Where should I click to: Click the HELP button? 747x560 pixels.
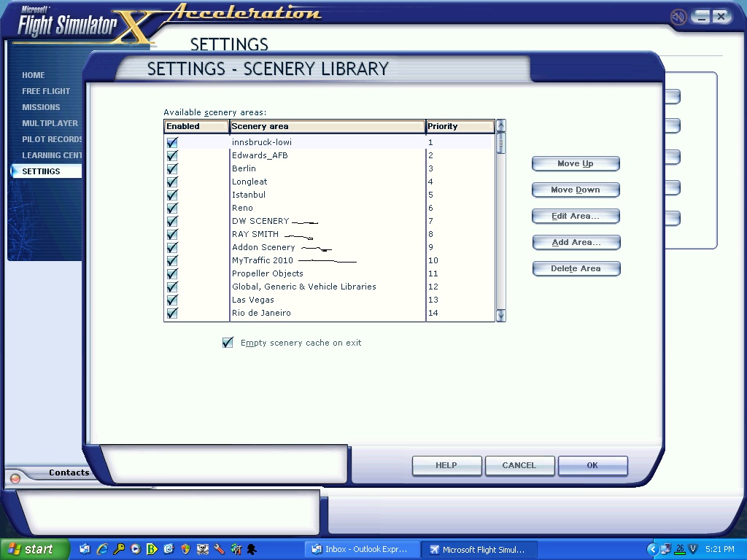446,465
